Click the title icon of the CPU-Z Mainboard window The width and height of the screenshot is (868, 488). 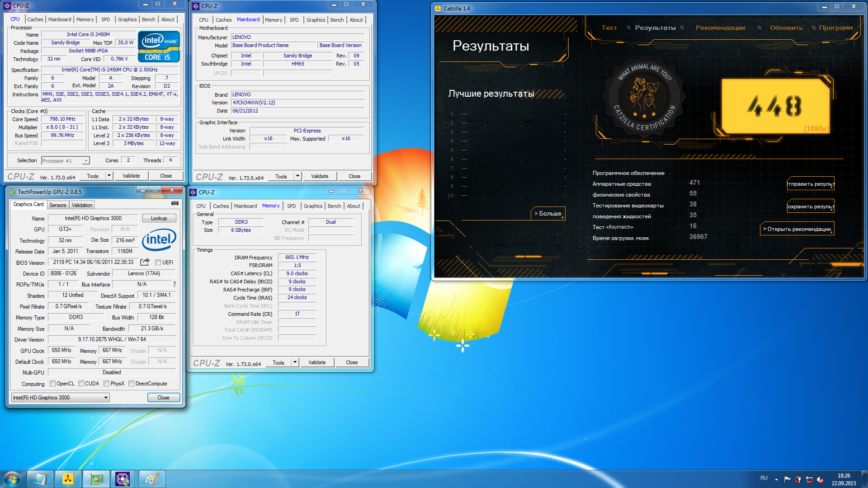pyautogui.click(x=196, y=6)
